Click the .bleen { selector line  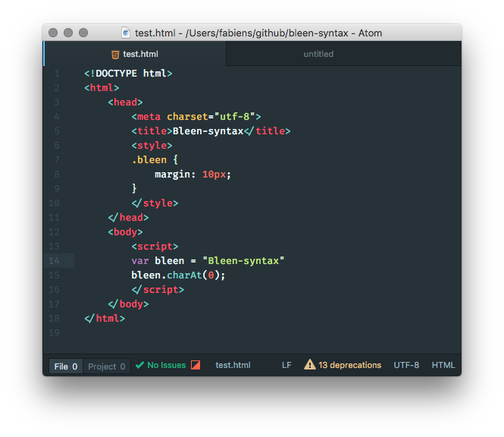[155, 160]
